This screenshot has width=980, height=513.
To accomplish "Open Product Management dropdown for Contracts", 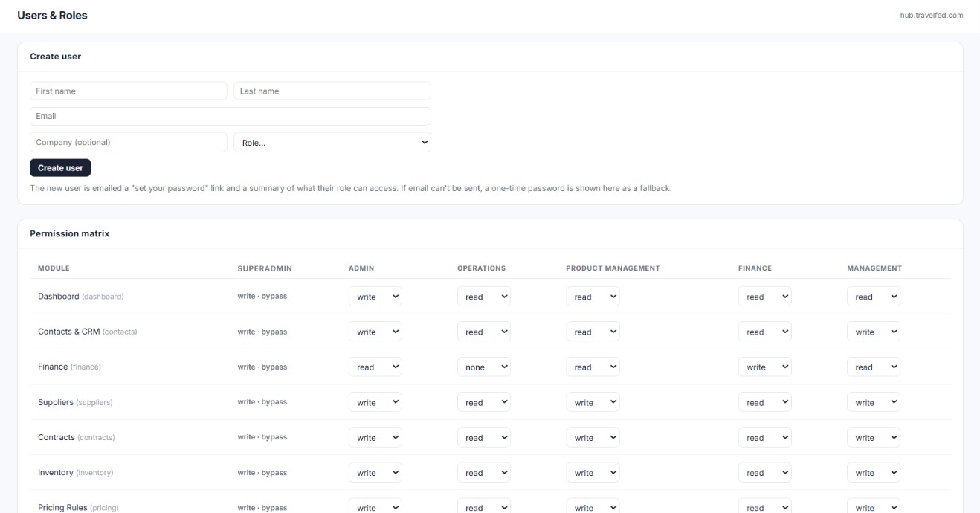I will [593, 437].
